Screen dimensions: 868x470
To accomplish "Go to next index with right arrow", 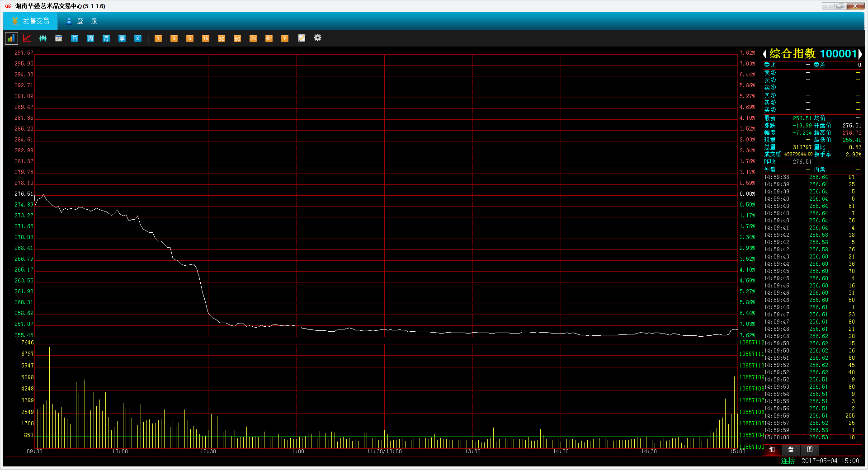I will (x=860, y=54).
